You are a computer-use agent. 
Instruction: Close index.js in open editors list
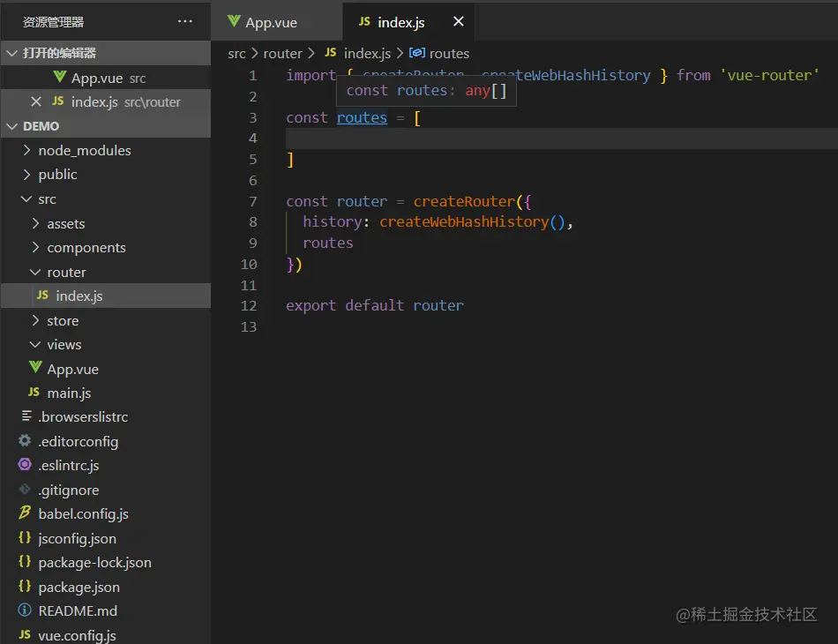36,101
